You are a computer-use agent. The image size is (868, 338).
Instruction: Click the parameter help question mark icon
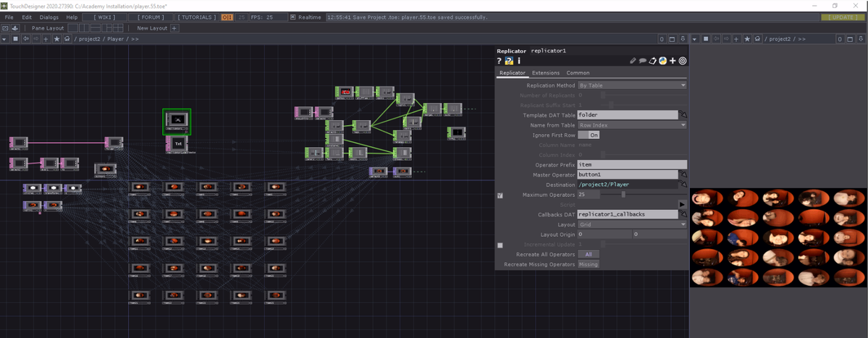500,62
